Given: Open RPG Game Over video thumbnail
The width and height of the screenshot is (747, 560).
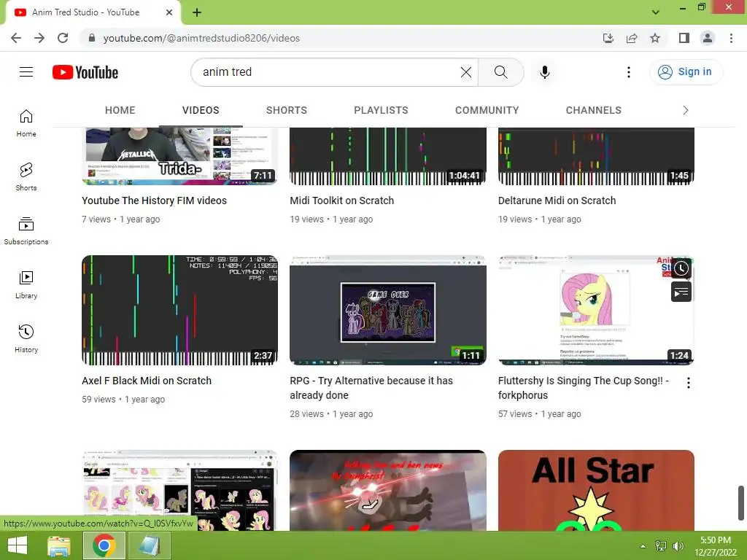Looking at the screenshot, I should 388,311.
